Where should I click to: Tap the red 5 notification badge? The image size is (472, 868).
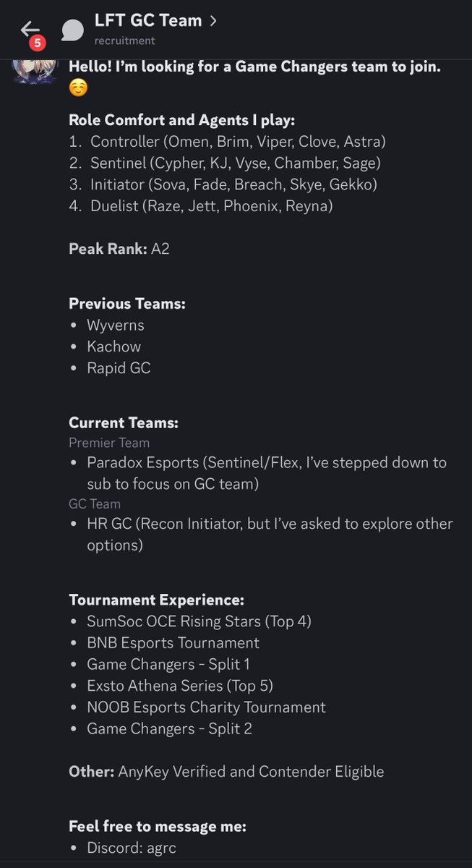click(38, 43)
